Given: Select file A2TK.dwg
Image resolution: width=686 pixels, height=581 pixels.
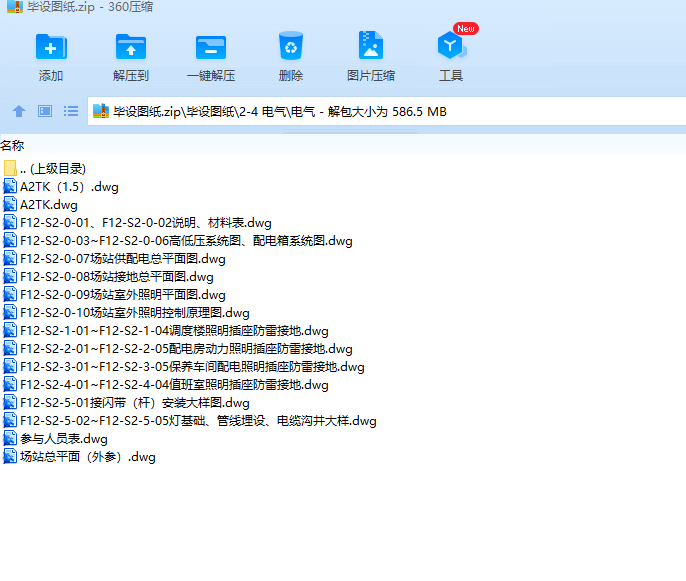Looking at the screenshot, I should point(49,205).
